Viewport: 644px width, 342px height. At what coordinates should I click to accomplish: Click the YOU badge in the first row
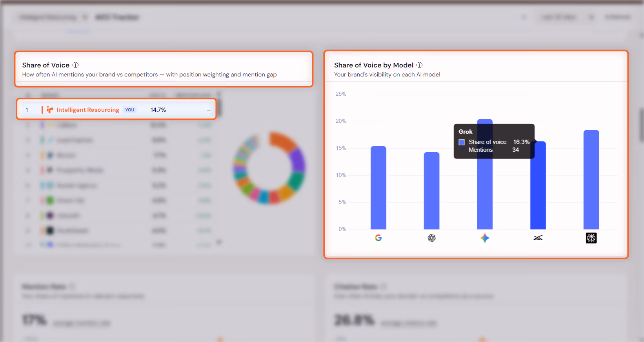tap(130, 110)
